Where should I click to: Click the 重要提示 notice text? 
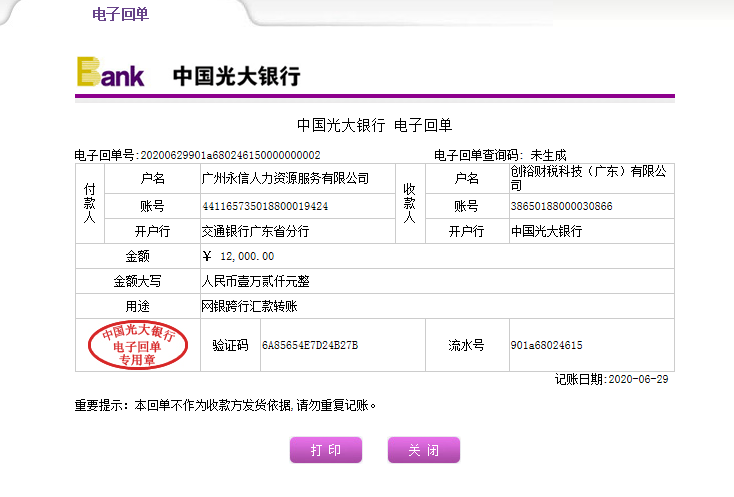point(225,405)
